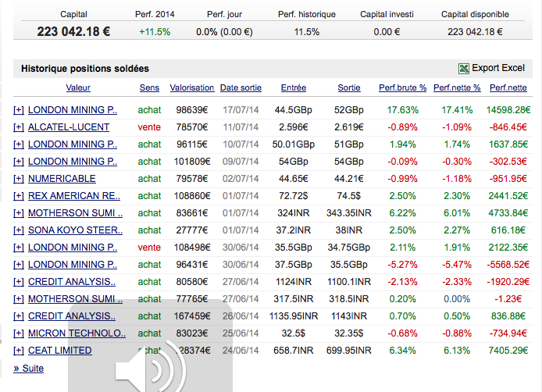Click the 0.0% (0.00 €) daily performance
Image resolution: width=542 pixels, height=392 pixels.
pos(224,32)
